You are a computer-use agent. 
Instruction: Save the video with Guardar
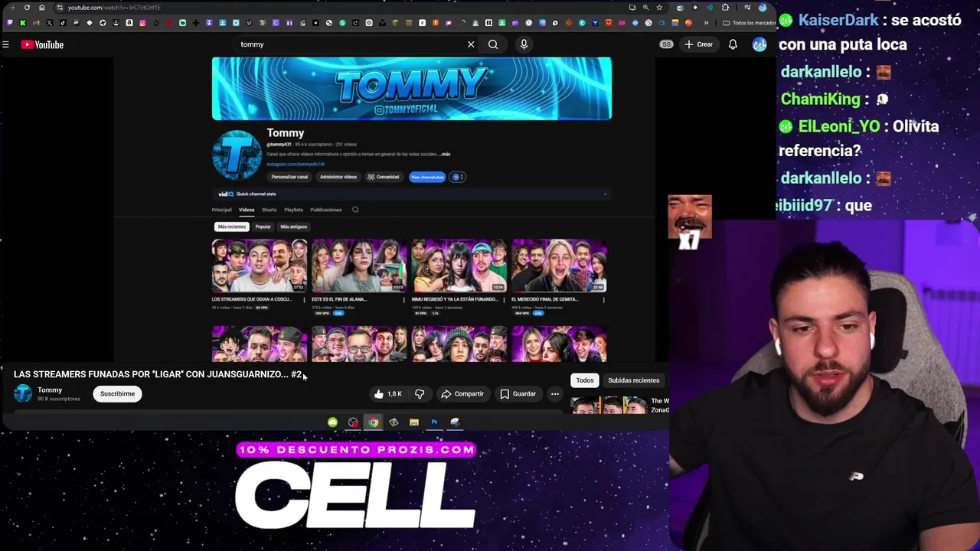(518, 394)
